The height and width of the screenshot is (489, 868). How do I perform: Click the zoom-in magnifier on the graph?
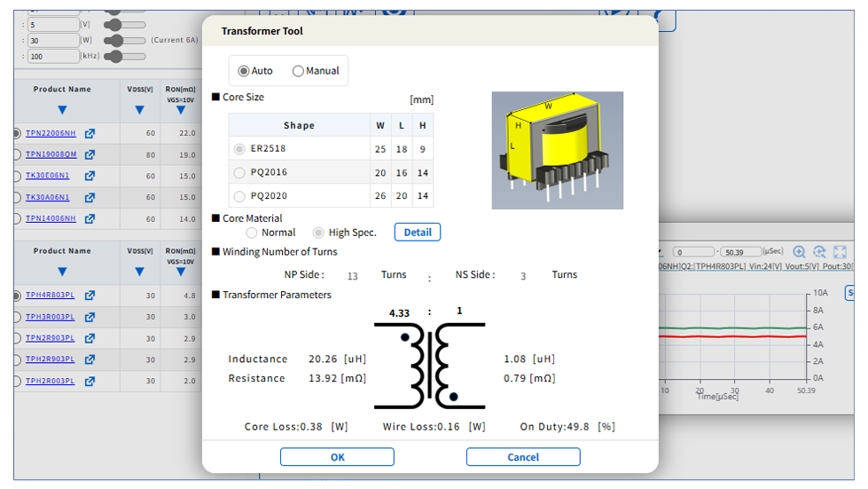click(799, 252)
